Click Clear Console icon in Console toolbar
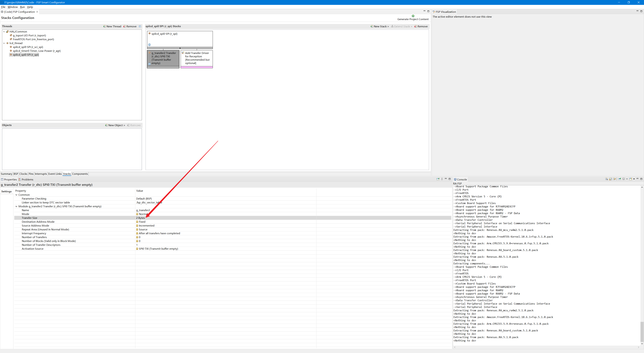644x353 pixels. pyautogui.click(x=607, y=179)
